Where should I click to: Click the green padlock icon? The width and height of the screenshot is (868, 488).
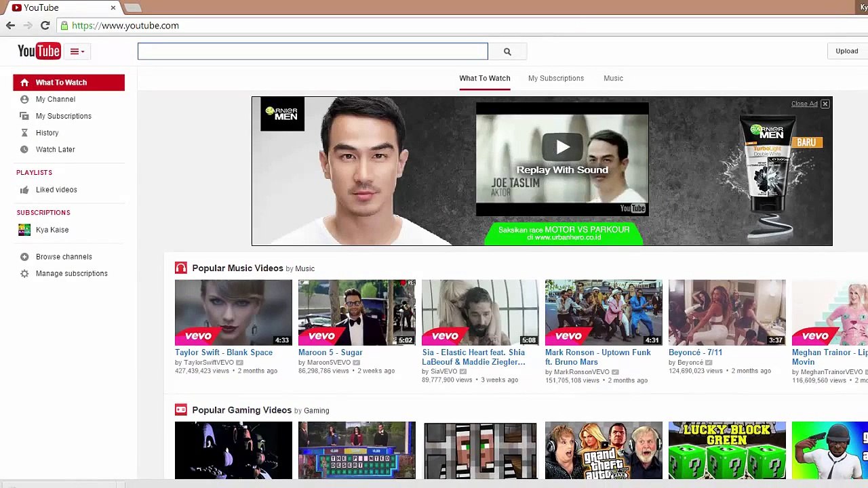pyautogui.click(x=64, y=26)
